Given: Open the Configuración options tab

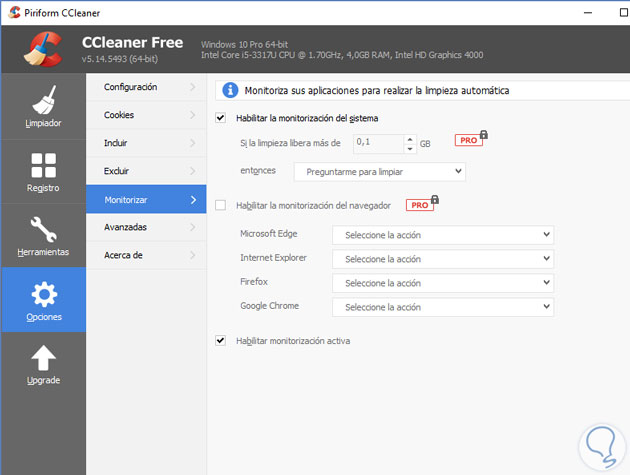Looking at the screenshot, I should click(x=146, y=87).
